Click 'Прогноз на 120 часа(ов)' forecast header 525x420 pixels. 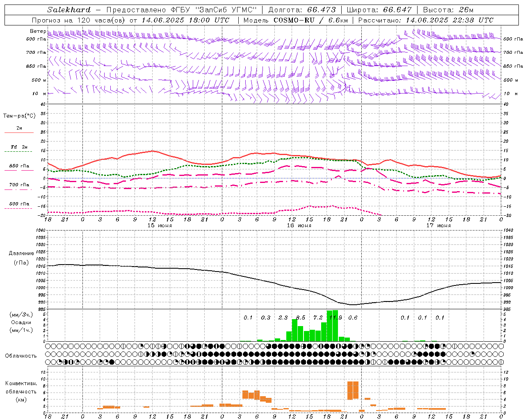[x=79, y=20]
